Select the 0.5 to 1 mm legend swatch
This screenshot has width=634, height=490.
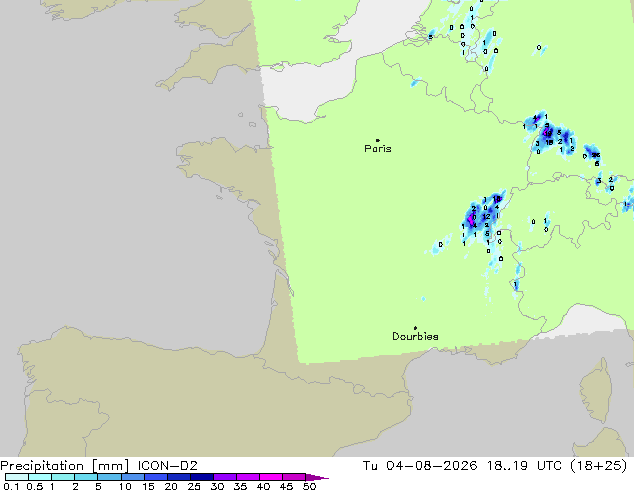coord(40,477)
